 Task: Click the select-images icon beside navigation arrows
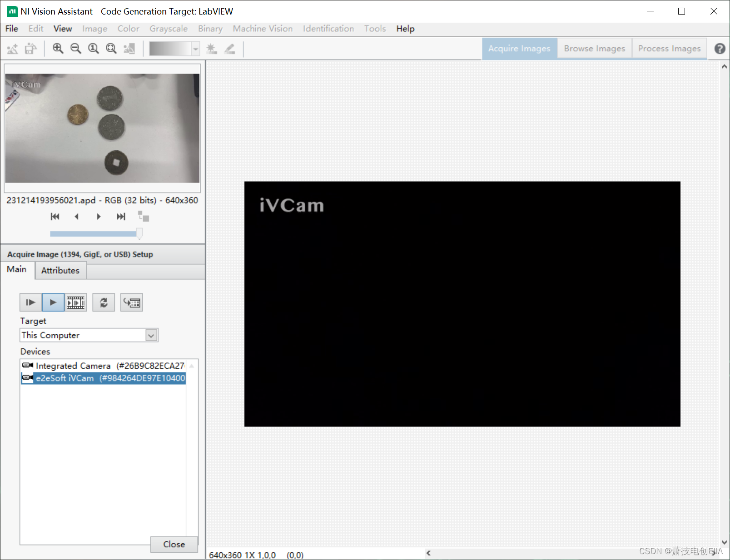tap(144, 217)
